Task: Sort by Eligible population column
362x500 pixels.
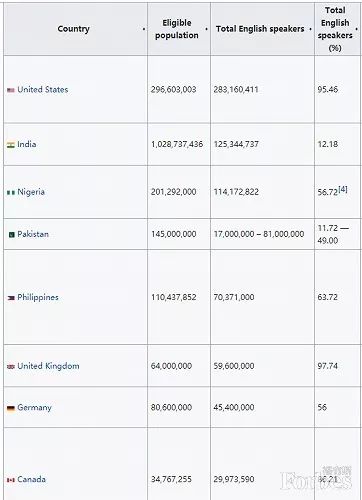Action: click(x=206, y=29)
